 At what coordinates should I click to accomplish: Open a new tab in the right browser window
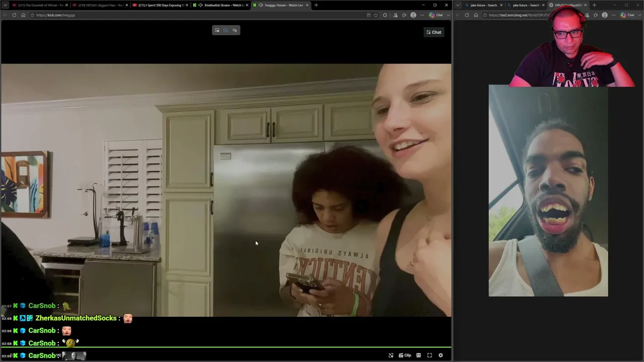pyautogui.click(x=594, y=5)
